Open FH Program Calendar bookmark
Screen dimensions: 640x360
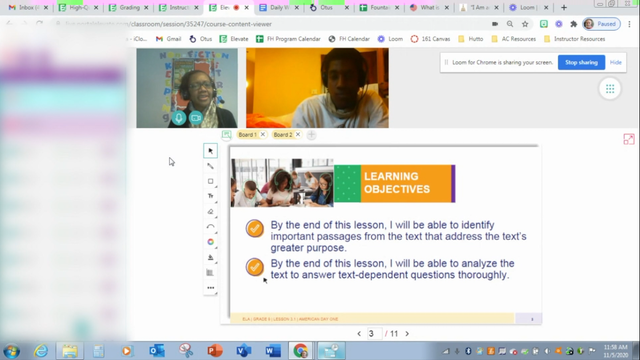[x=288, y=39]
